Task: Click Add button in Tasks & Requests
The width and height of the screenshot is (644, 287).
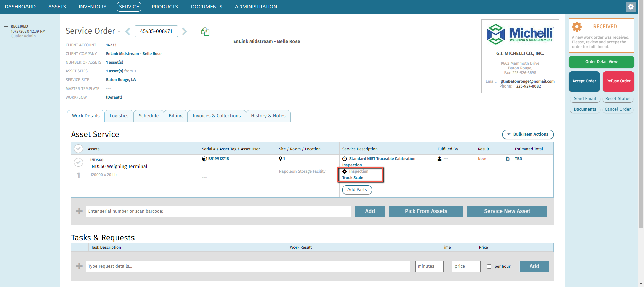Action: pos(534,266)
